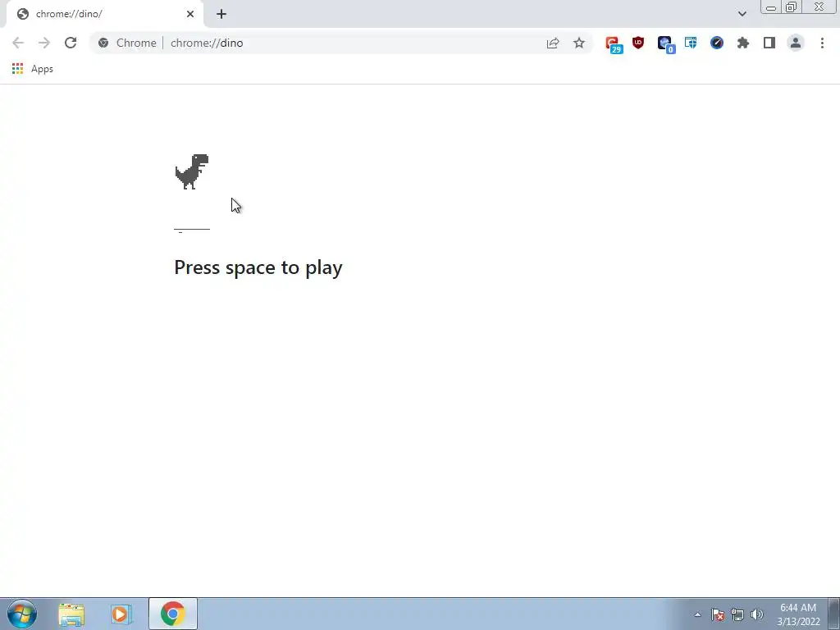Screen dimensions: 840x630
Task: Click the Chrome taskbar button
Action: point(172,614)
